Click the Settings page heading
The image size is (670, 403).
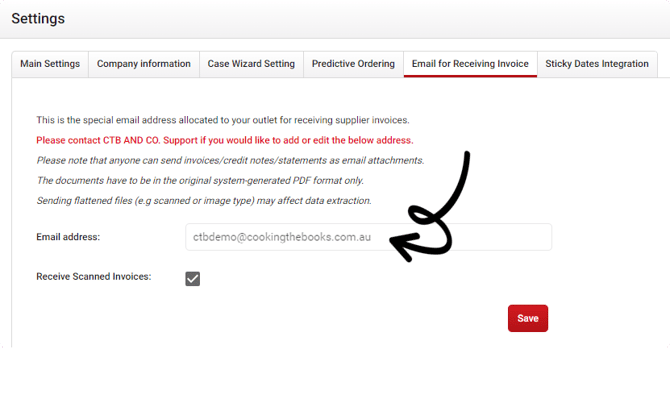[38, 19]
